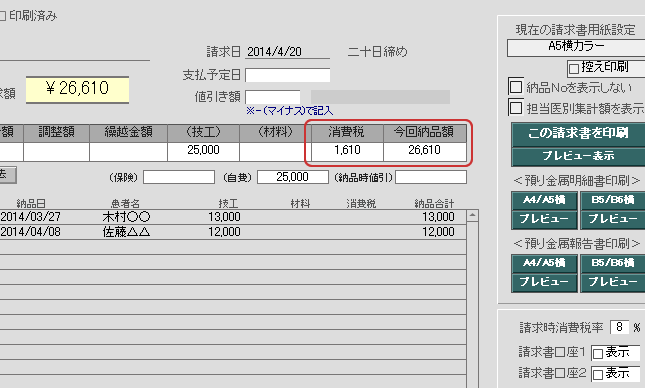Preview 預り金属明細書 A4/A5横
This screenshot has height=388, width=645.
(544, 219)
